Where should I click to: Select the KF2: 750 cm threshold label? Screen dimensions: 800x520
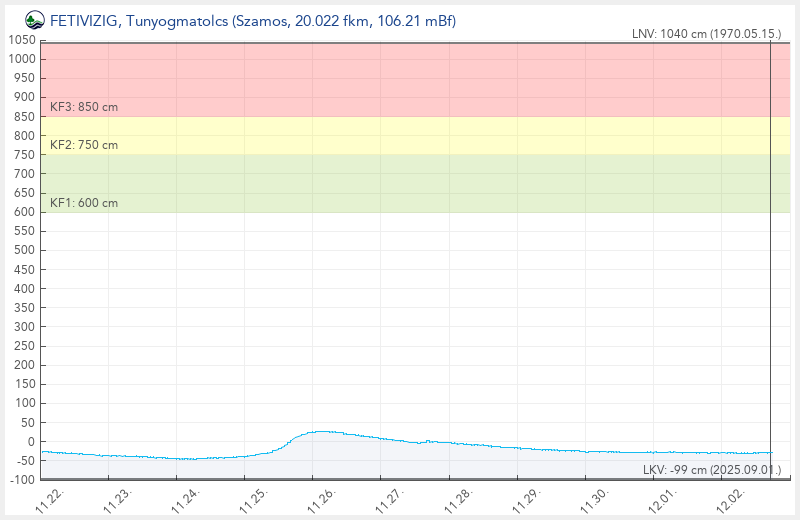pyautogui.click(x=84, y=145)
